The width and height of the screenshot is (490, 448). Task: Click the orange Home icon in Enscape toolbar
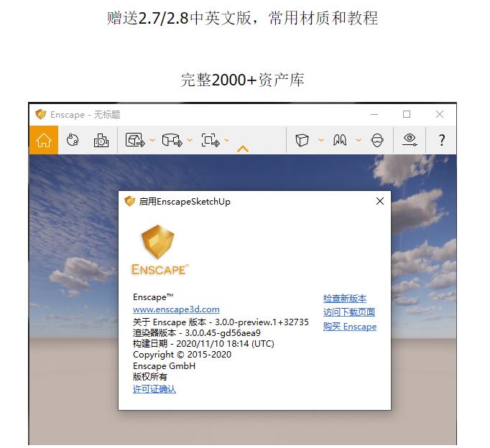(44, 140)
